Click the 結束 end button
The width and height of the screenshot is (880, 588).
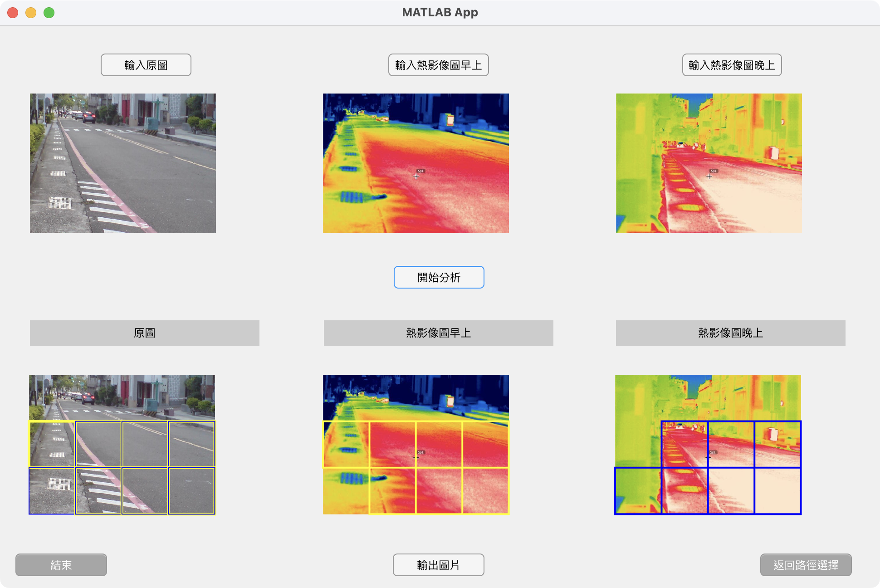pos(61,565)
